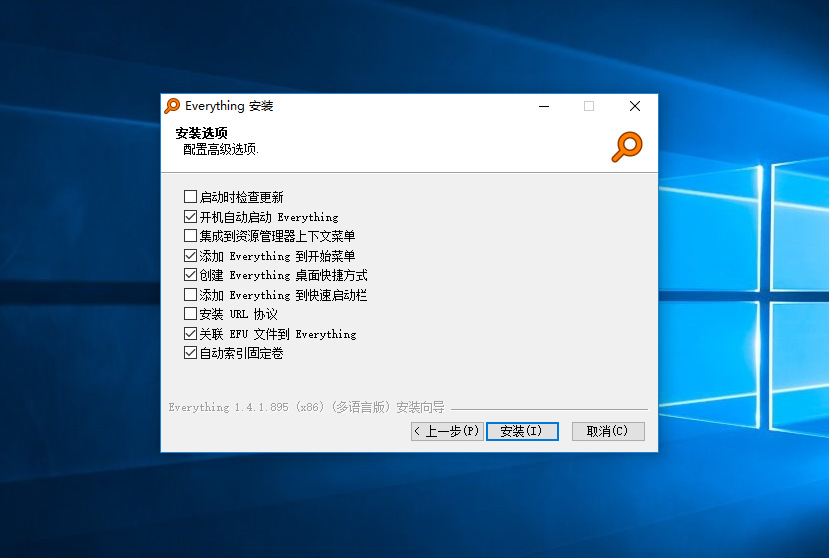The height and width of the screenshot is (558, 829).
Task: Click the Everything 1.4.1.895 version text
Action: [307, 407]
